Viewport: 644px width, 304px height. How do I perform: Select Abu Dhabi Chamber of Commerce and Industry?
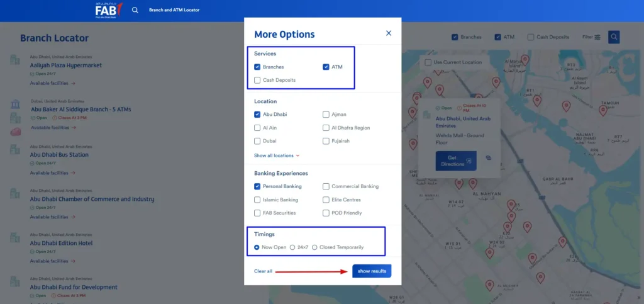[x=92, y=200]
